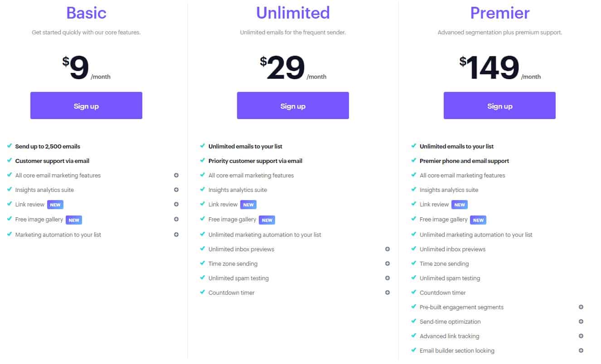Expand Email builder section locking info
The width and height of the screenshot is (601, 364).
tap(581, 350)
